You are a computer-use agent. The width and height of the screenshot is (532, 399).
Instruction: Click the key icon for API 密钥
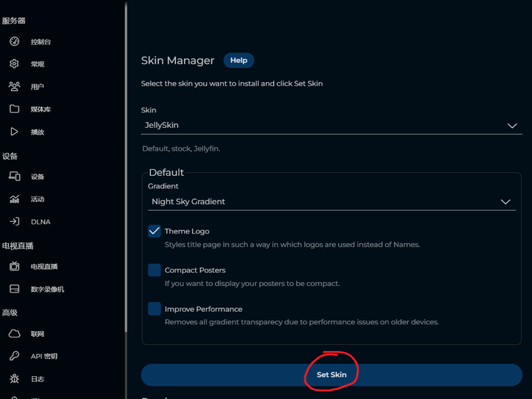click(14, 356)
